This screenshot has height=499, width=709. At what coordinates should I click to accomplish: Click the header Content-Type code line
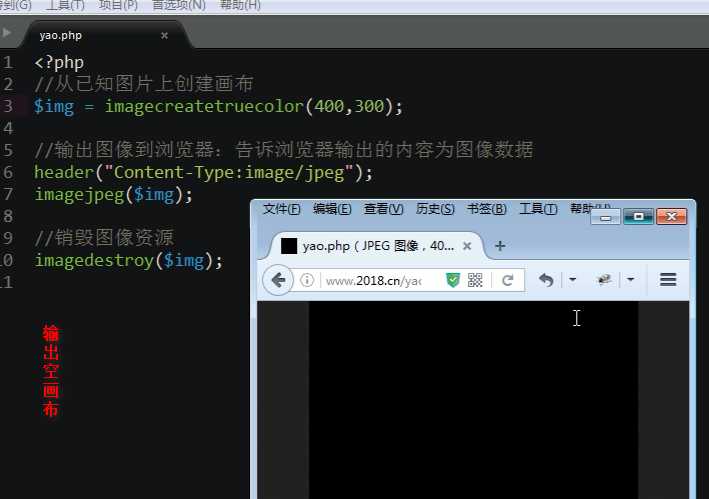point(203,173)
